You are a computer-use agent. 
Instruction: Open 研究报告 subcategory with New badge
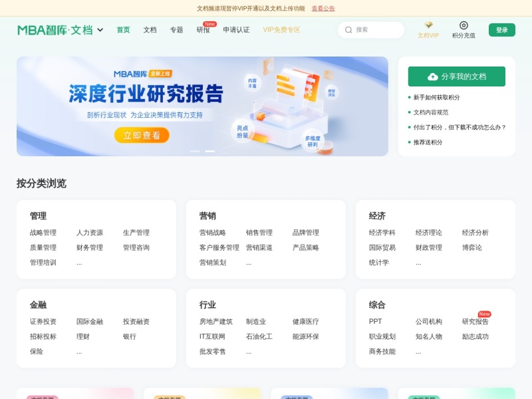coord(475,321)
